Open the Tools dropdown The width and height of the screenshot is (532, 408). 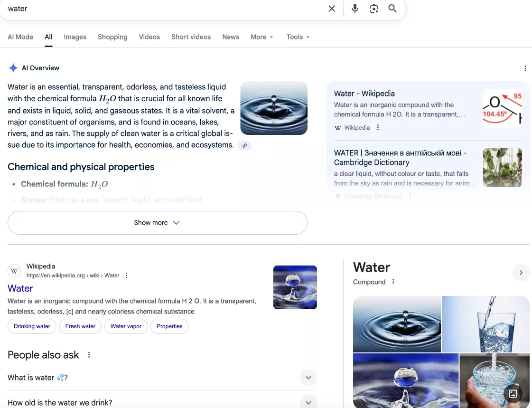click(x=298, y=37)
